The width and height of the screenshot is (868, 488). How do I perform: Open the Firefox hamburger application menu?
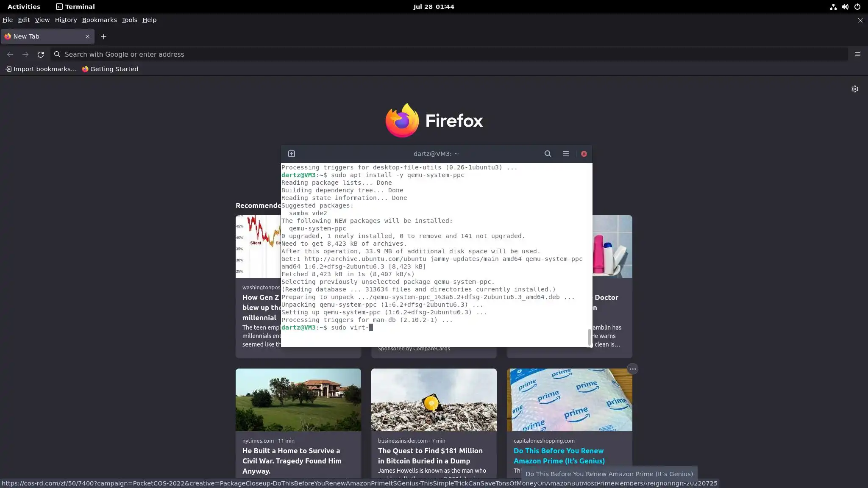[x=857, y=54]
